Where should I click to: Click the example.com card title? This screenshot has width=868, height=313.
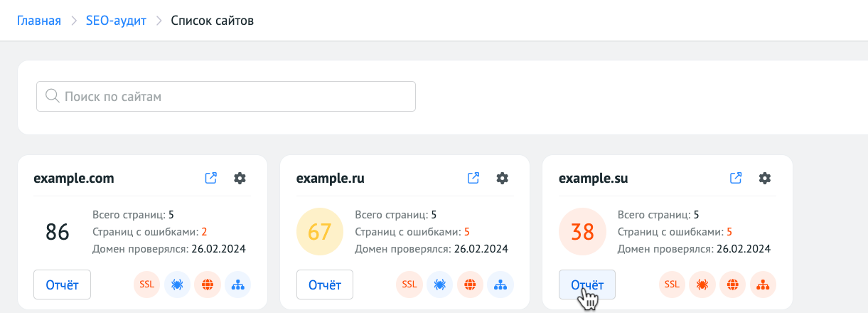point(74,178)
